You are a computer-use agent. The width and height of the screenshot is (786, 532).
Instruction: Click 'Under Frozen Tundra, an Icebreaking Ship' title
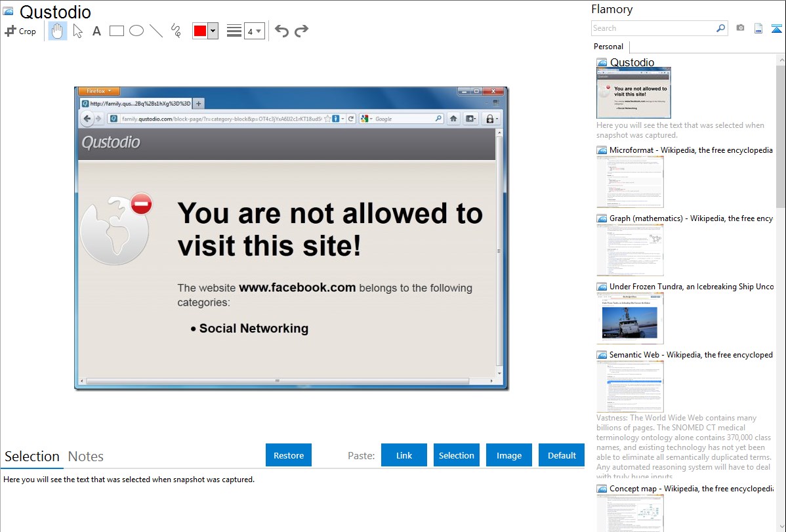pyautogui.click(x=692, y=286)
